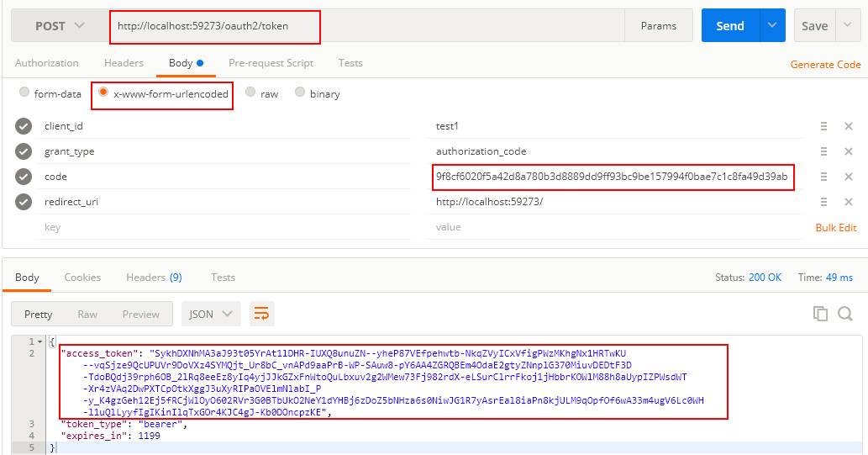Expand the Send options arrow
The width and height of the screenshot is (868, 455).
click(772, 25)
